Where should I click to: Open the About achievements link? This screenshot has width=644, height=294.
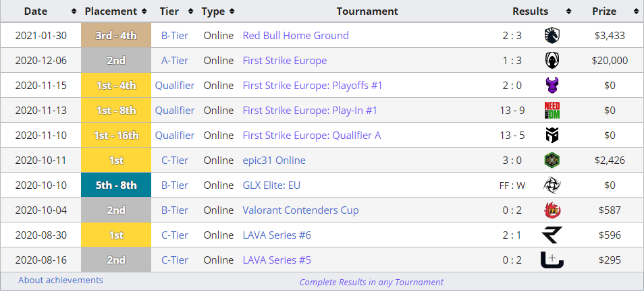(x=61, y=280)
